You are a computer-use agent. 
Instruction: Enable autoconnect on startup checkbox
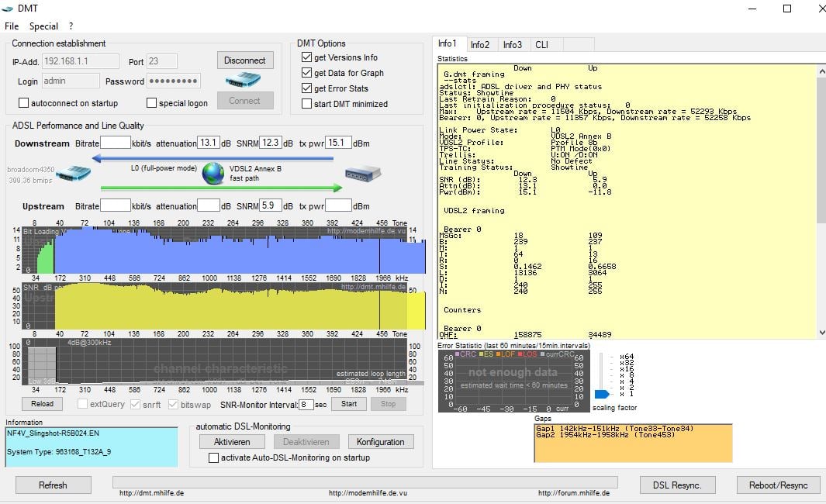24,103
